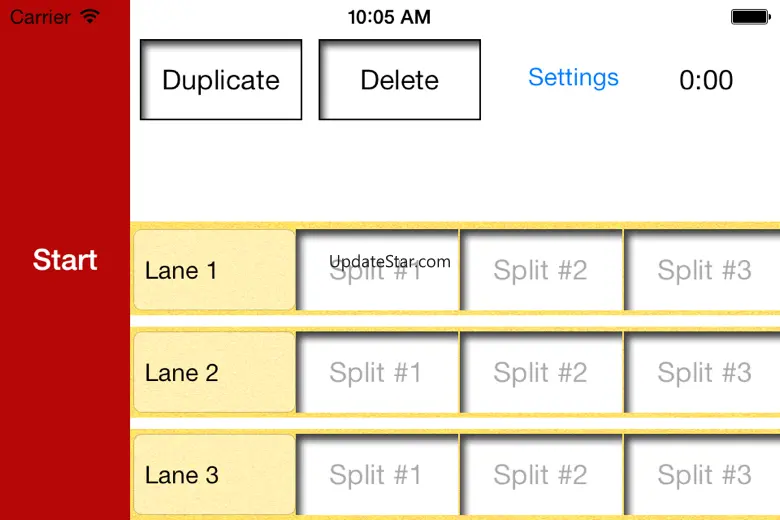Viewport: 780px width, 520px height.
Task: Tap Split #2 field in Lane 1
Action: tap(541, 270)
